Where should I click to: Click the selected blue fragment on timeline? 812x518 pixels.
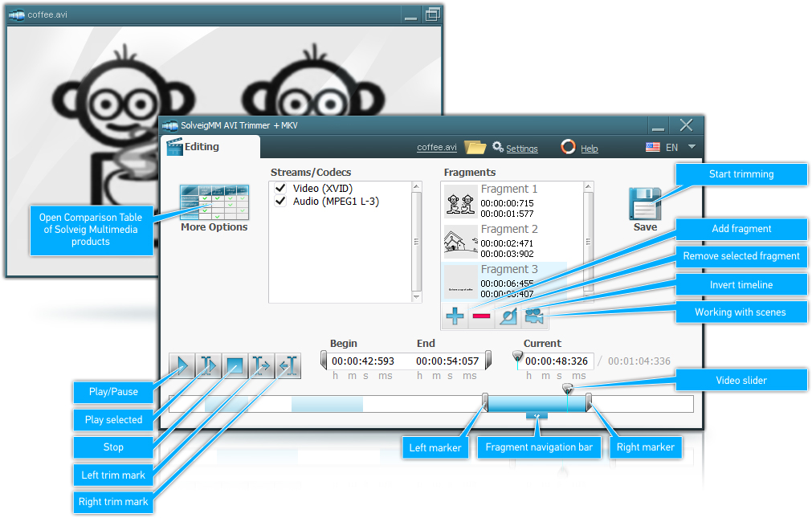click(537, 403)
